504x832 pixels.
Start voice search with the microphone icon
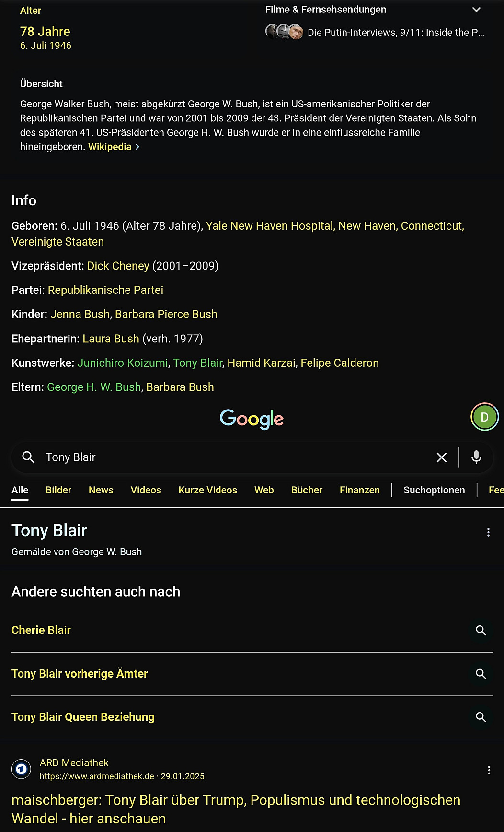point(476,457)
